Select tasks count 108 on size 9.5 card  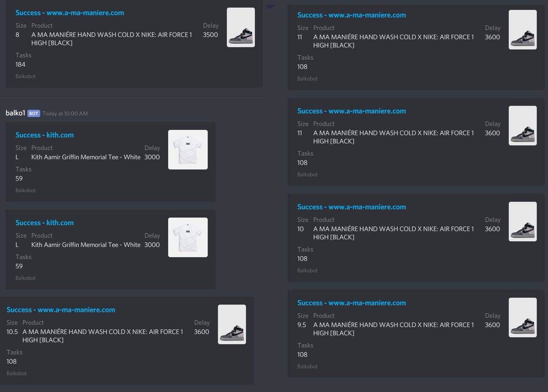302,355
